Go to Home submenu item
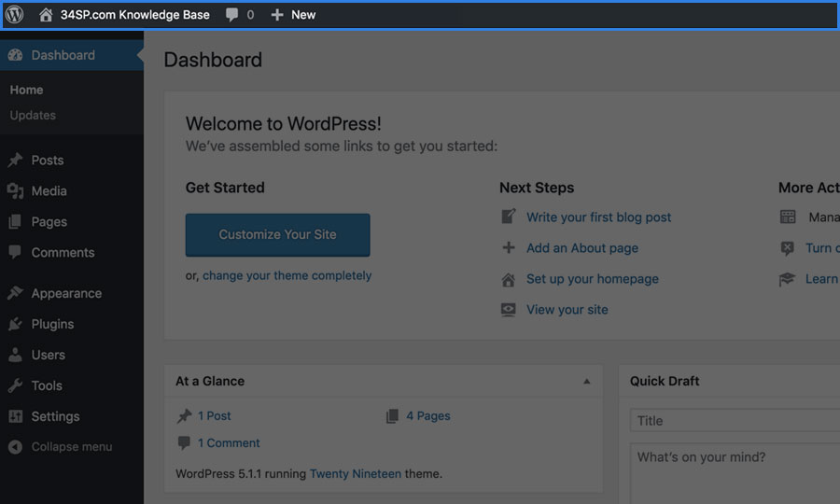The width and height of the screenshot is (840, 504). 26,90
